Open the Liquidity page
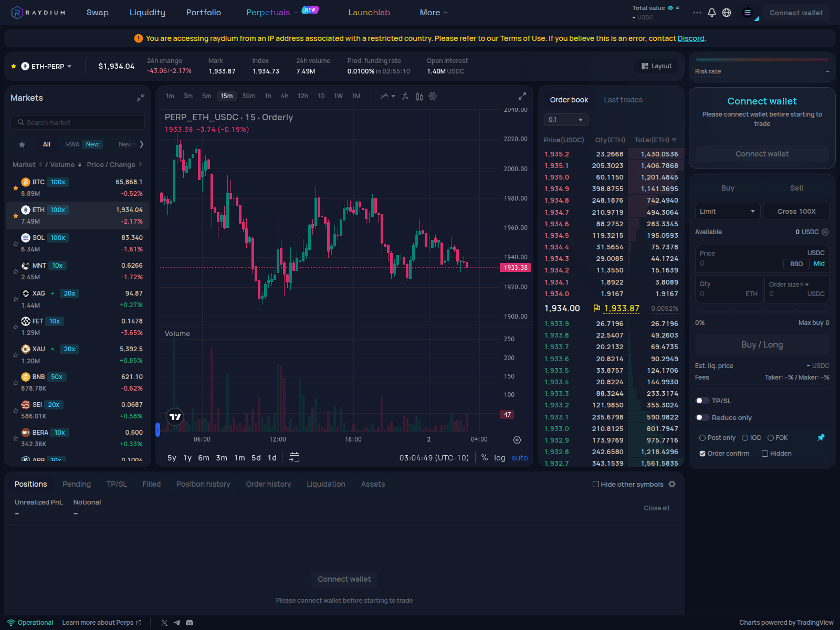 click(148, 13)
